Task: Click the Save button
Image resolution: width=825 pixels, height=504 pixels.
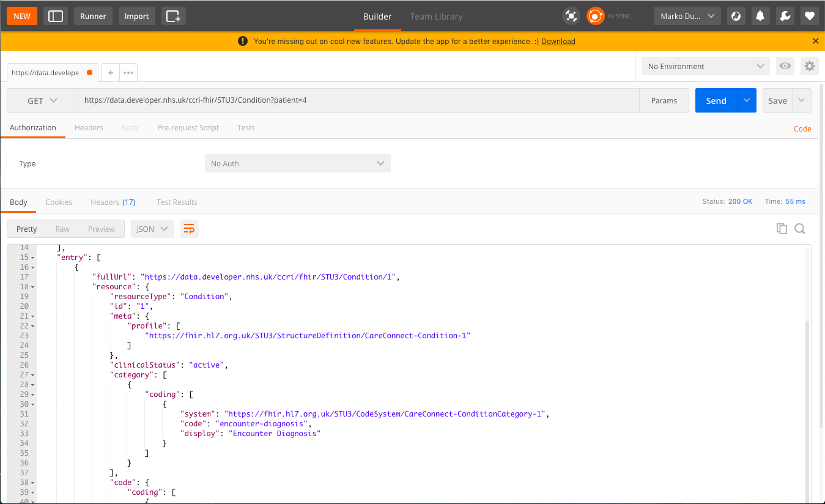Action: 778,100
